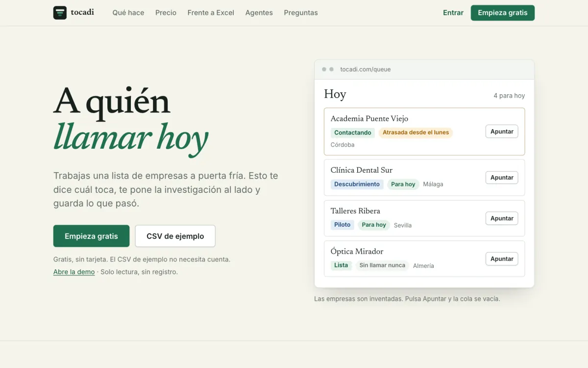Image resolution: width=588 pixels, height=368 pixels.
Task: Open the Qué hace nav item
Action: coord(128,13)
